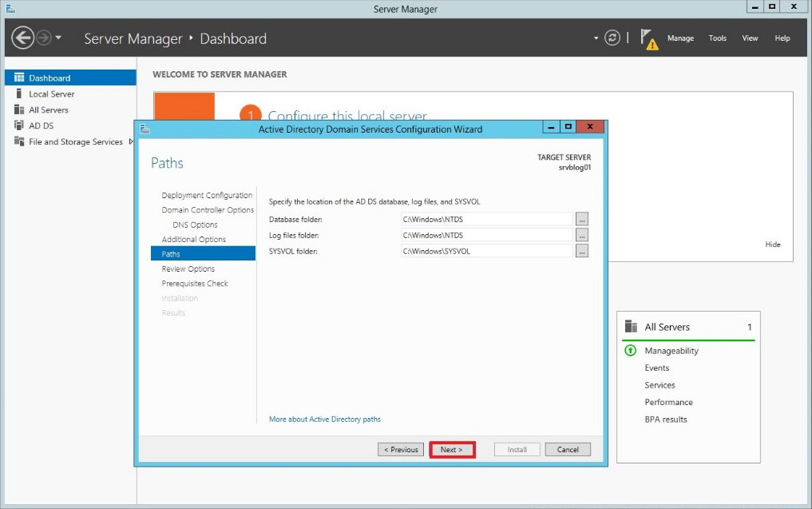Open Events in All Servers tile
This screenshot has height=509, width=812.
tap(656, 368)
